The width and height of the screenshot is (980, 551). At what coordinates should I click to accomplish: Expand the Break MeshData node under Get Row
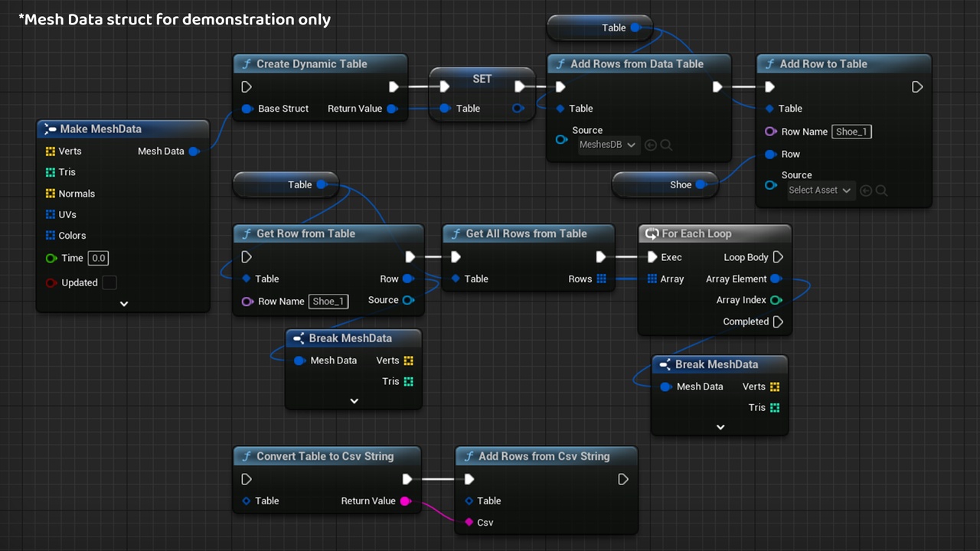(x=354, y=401)
